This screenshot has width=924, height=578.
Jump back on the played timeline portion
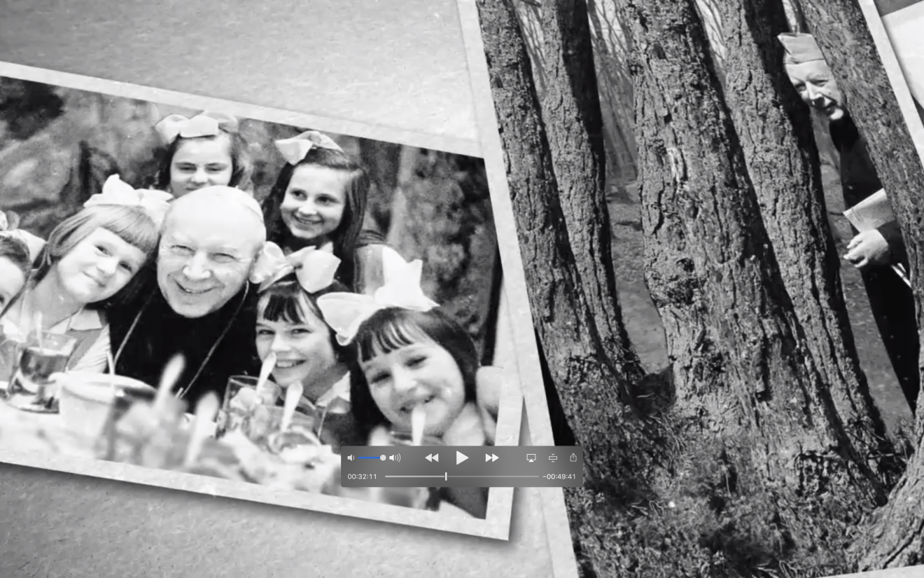[413, 476]
